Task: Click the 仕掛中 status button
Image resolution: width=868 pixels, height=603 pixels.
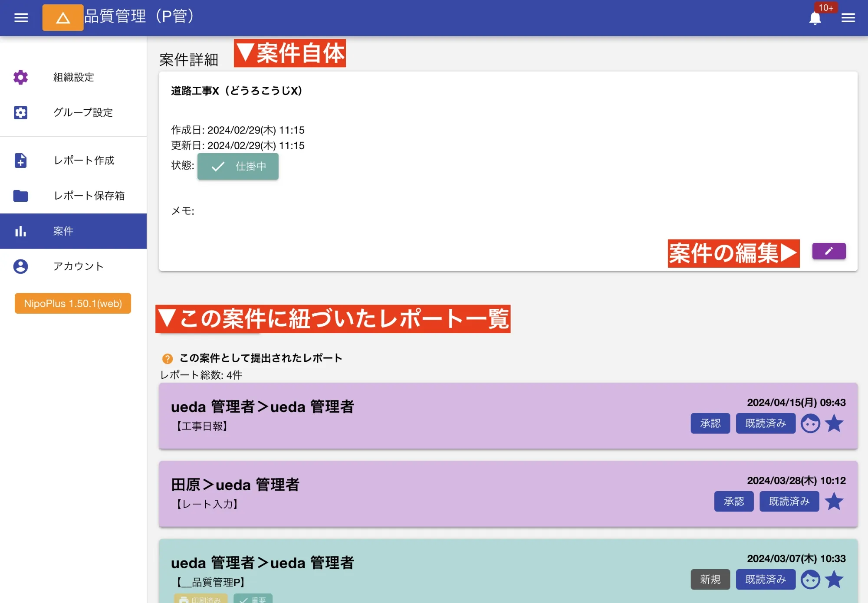Action: click(238, 167)
